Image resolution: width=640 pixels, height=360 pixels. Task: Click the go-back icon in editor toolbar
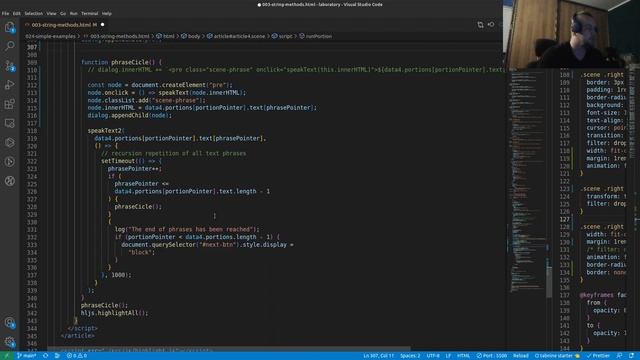491,25
